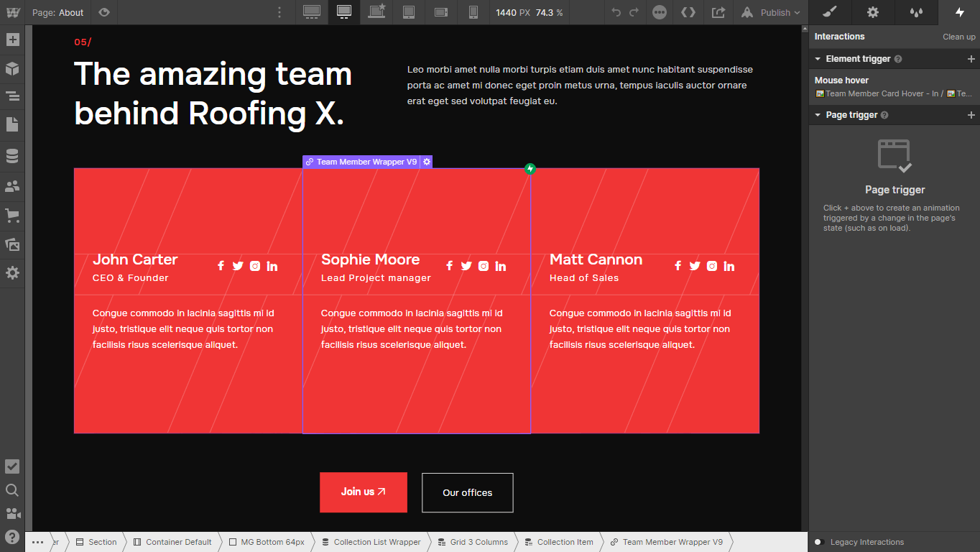Viewport: 980px width, 552px height.
Task: Open the Element Settings panel
Action: (x=872, y=12)
